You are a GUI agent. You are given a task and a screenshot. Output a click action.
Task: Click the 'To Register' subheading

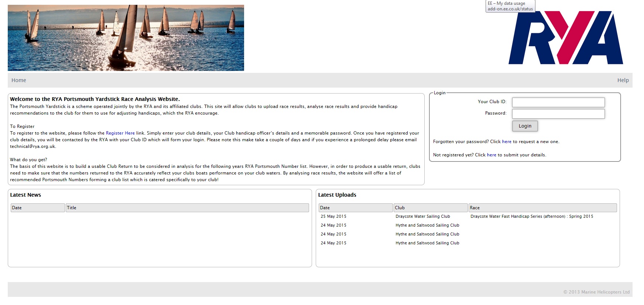[x=22, y=126]
